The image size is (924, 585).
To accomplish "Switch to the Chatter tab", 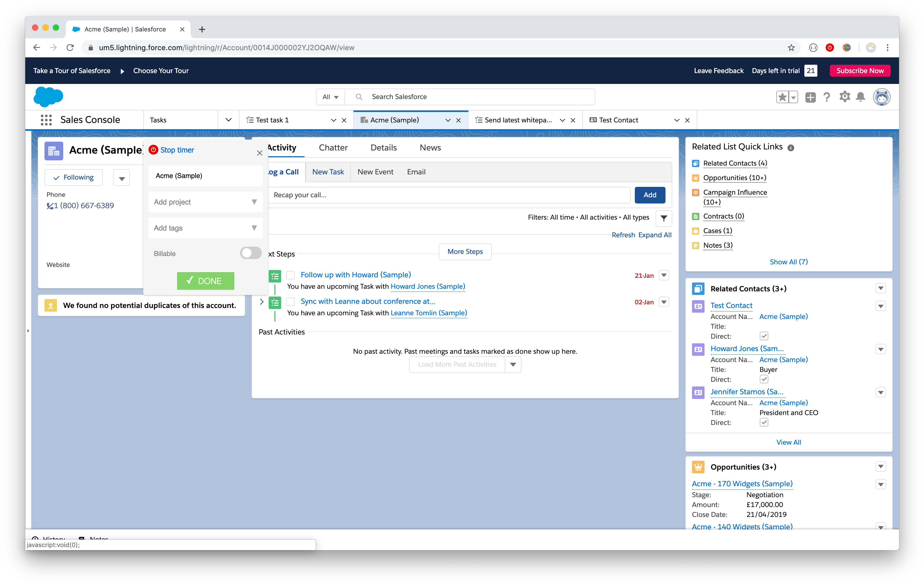I will 333,148.
